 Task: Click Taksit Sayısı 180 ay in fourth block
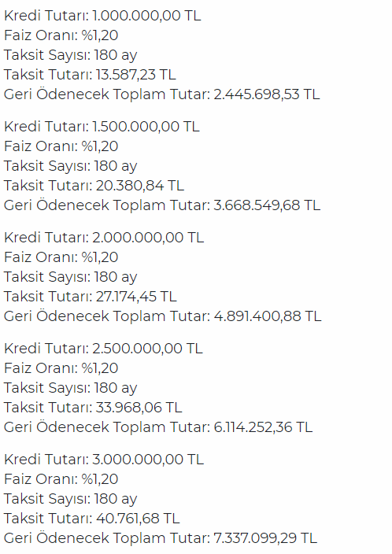click(x=70, y=388)
